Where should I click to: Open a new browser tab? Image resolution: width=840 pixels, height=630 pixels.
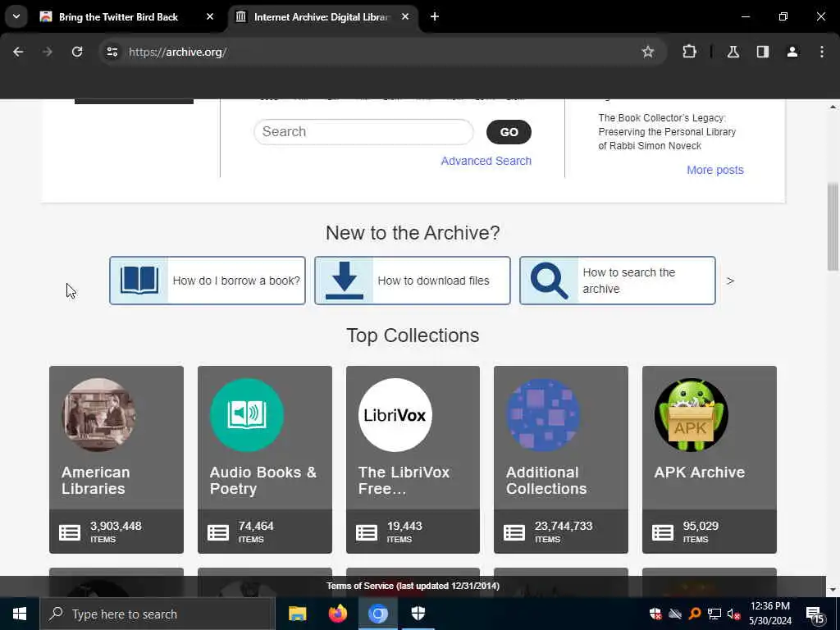(x=435, y=16)
